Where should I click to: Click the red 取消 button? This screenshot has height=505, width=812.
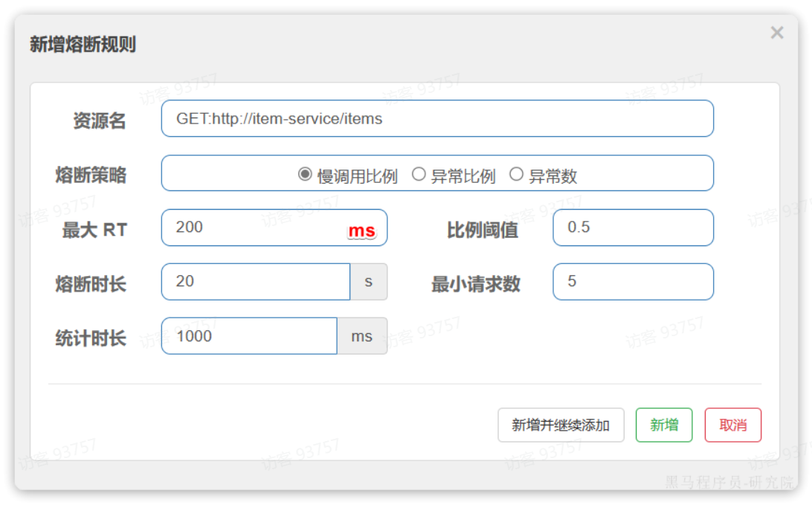point(732,425)
